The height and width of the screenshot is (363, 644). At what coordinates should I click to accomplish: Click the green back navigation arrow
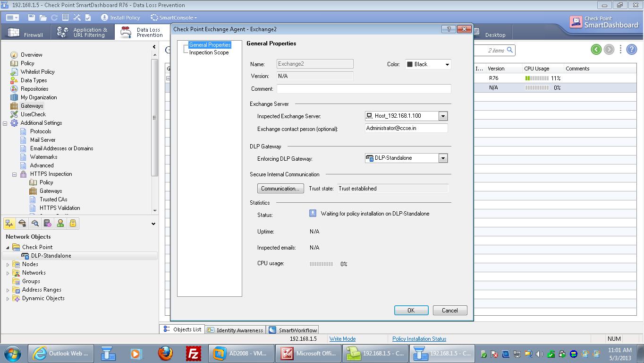(596, 50)
